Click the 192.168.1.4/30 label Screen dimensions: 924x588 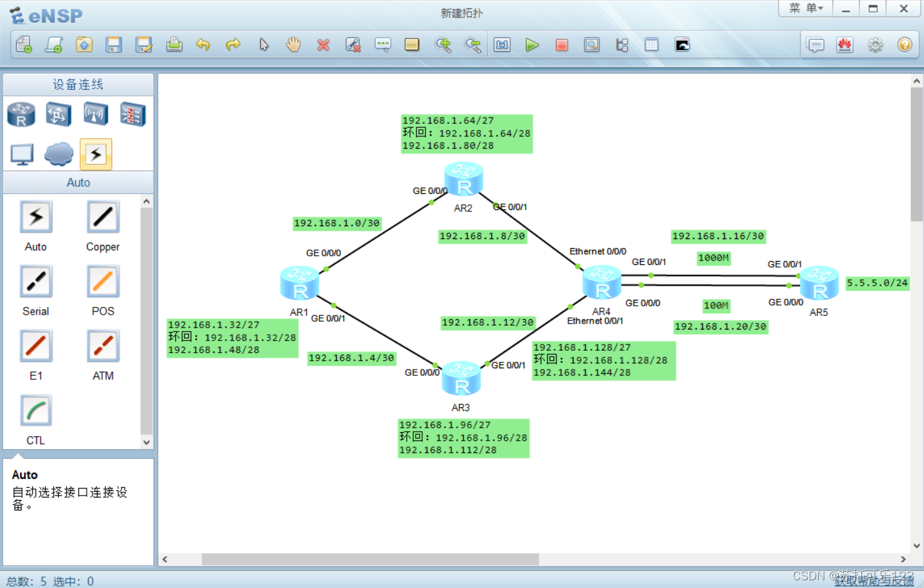click(351, 358)
